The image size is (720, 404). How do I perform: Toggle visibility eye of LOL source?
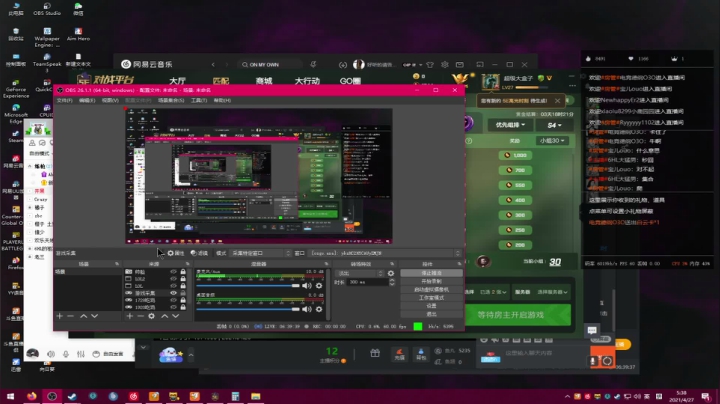point(173,286)
